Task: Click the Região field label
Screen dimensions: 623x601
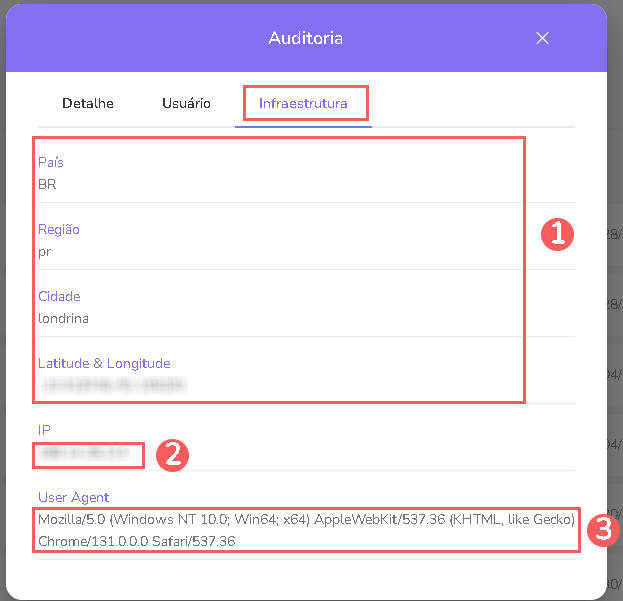Action: (59, 229)
